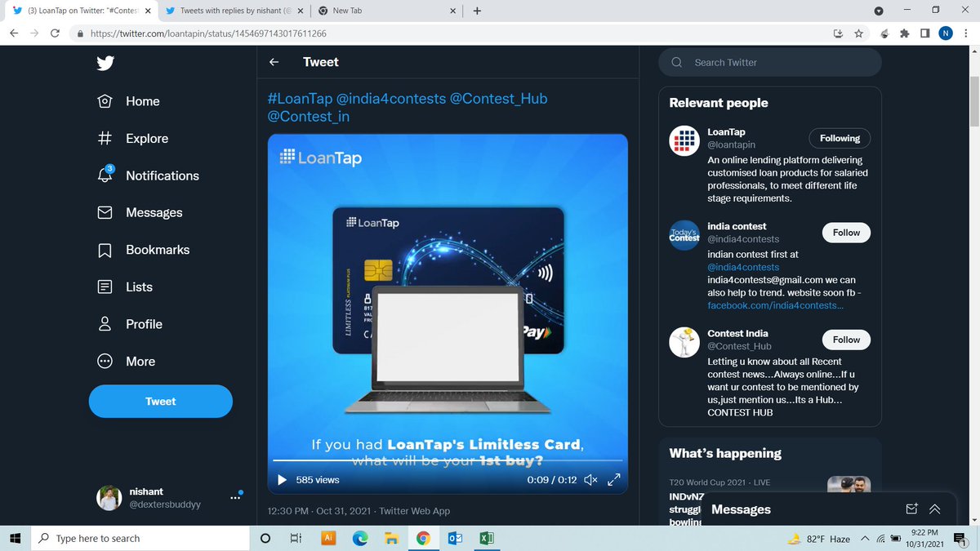Viewport: 980px width, 551px height.
Task: Expand the Messages drawer
Action: (x=935, y=509)
